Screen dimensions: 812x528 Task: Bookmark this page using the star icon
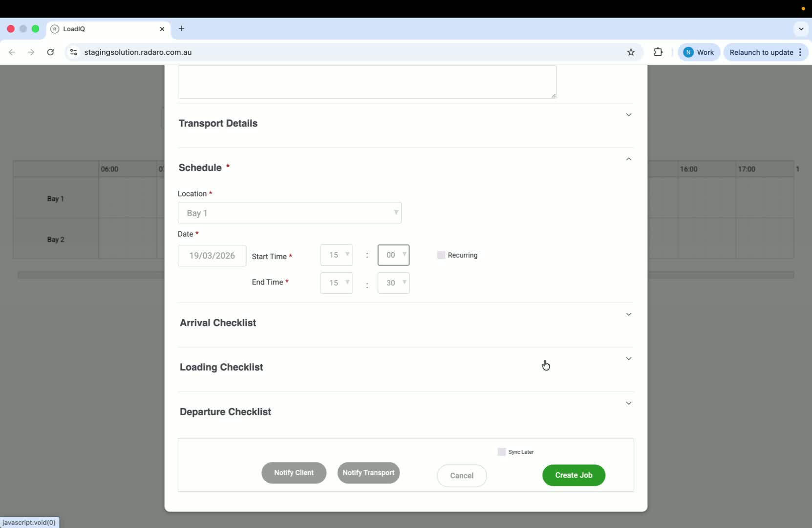pos(631,52)
